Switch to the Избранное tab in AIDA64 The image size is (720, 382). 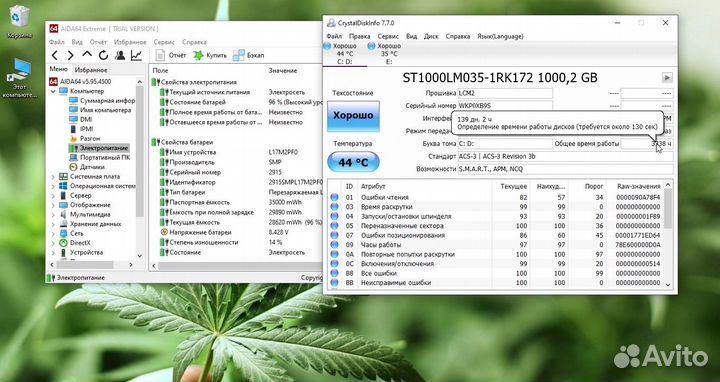[x=91, y=70]
